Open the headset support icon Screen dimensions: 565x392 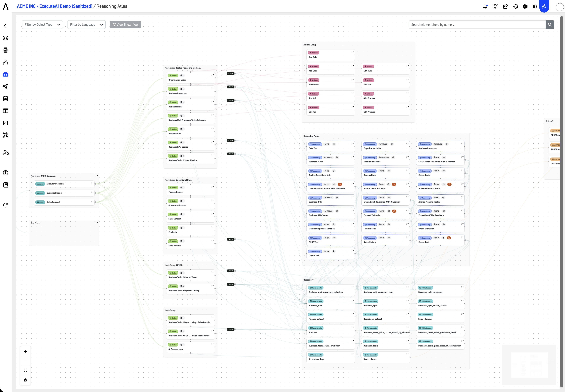pos(516,7)
